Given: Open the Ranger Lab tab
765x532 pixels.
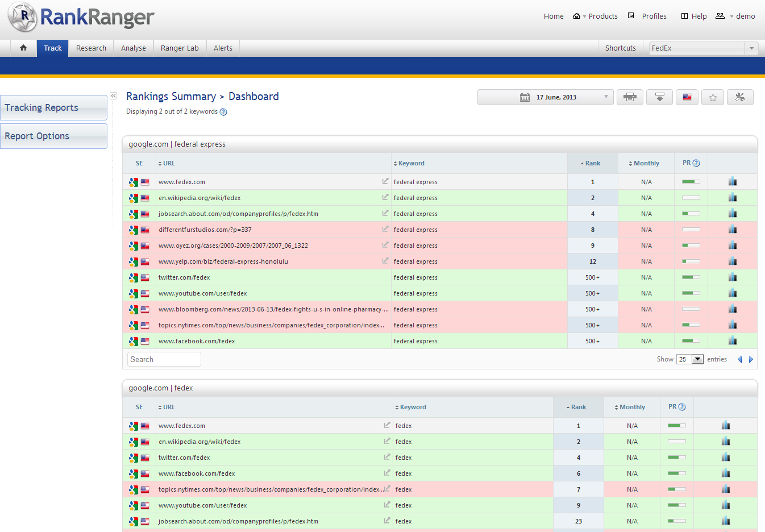Looking at the screenshot, I should click(180, 48).
